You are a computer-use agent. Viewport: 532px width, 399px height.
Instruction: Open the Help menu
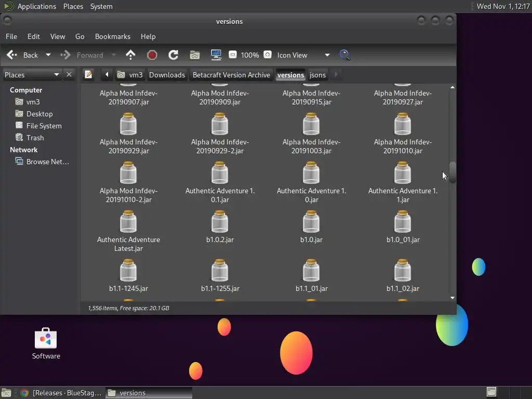tap(148, 36)
